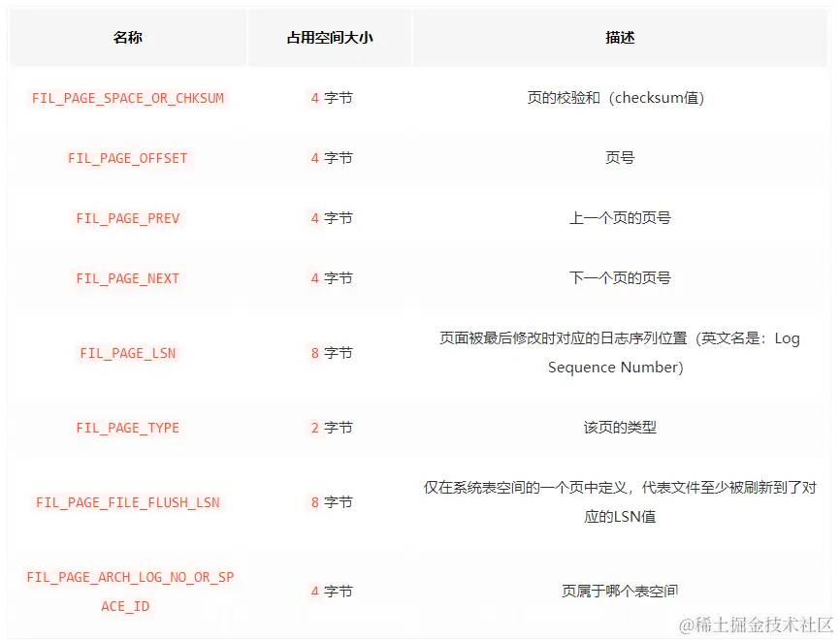Select the FIL_PAGE_PREV cell
Image resolution: width=840 pixels, height=641 pixels.
point(127,218)
